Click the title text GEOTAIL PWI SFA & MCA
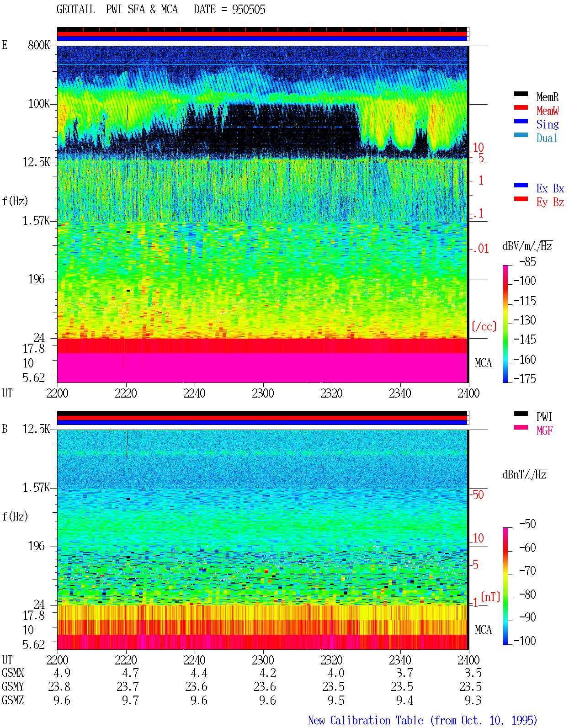 click(117, 9)
